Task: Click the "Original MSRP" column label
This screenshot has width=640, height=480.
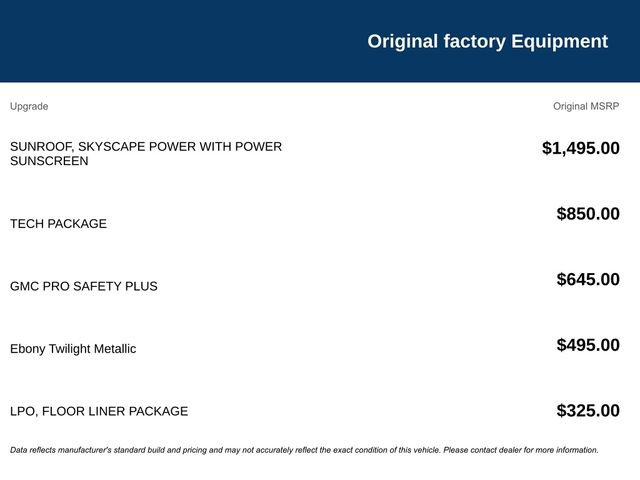Action: click(x=586, y=106)
